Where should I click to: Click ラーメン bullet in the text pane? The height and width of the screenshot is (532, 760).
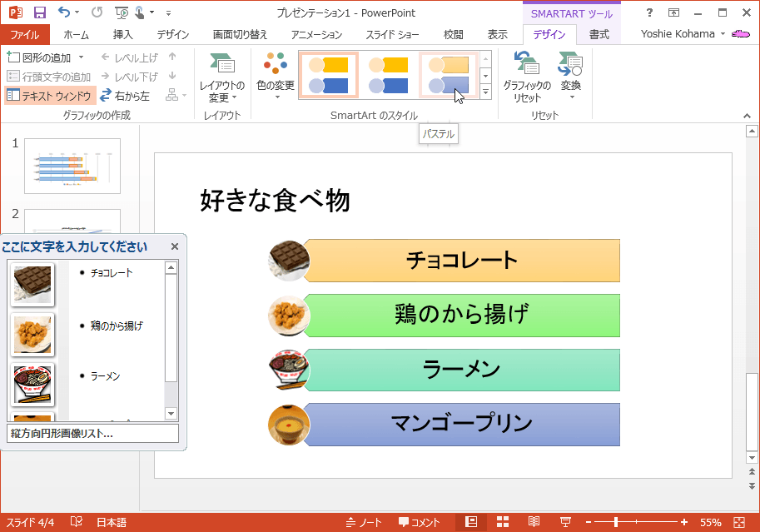coord(105,375)
